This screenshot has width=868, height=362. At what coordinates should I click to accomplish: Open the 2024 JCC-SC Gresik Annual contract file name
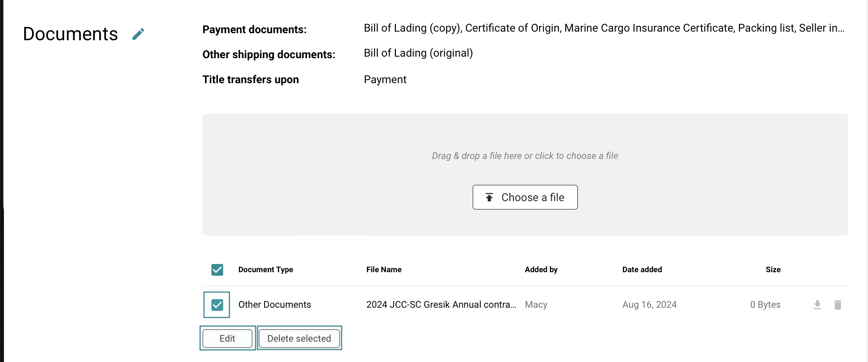click(441, 305)
